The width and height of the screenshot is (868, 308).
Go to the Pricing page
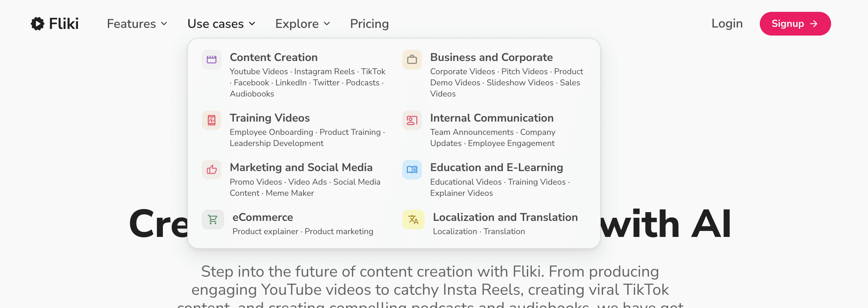369,24
